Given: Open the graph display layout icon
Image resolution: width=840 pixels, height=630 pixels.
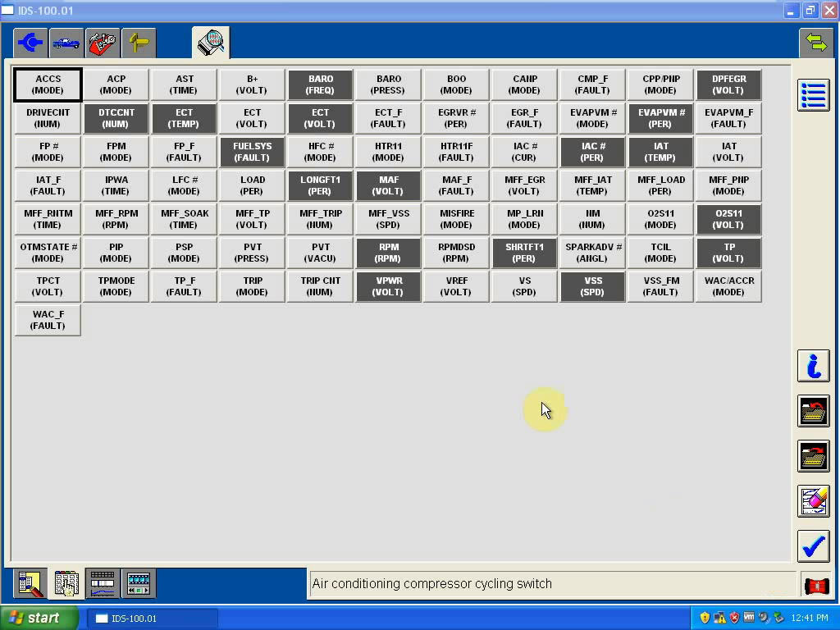Looking at the screenshot, I should tap(103, 583).
